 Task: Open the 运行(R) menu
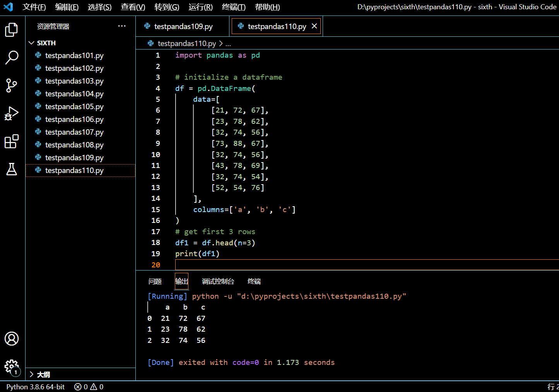[x=201, y=7]
